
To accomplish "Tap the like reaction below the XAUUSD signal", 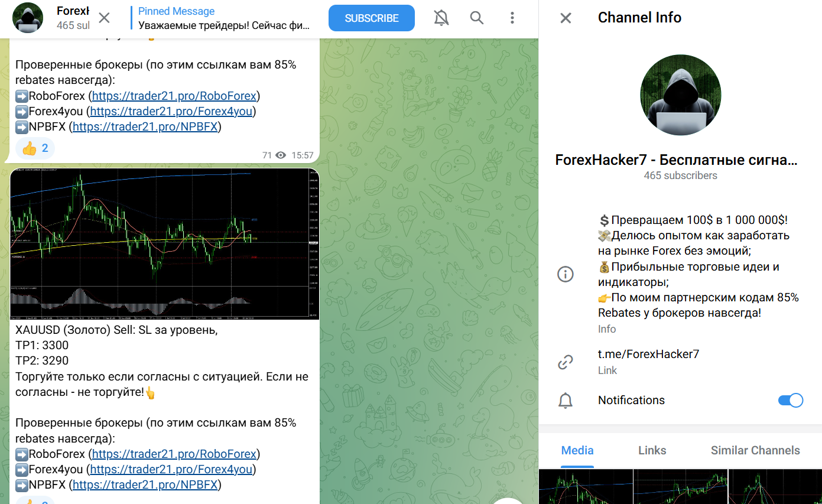I will (34, 500).
